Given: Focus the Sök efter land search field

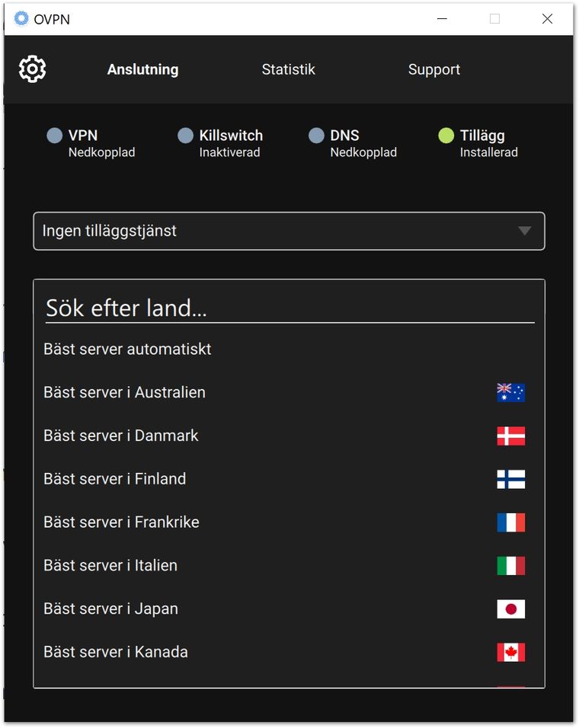Looking at the screenshot, I should (x=289, y=308).
